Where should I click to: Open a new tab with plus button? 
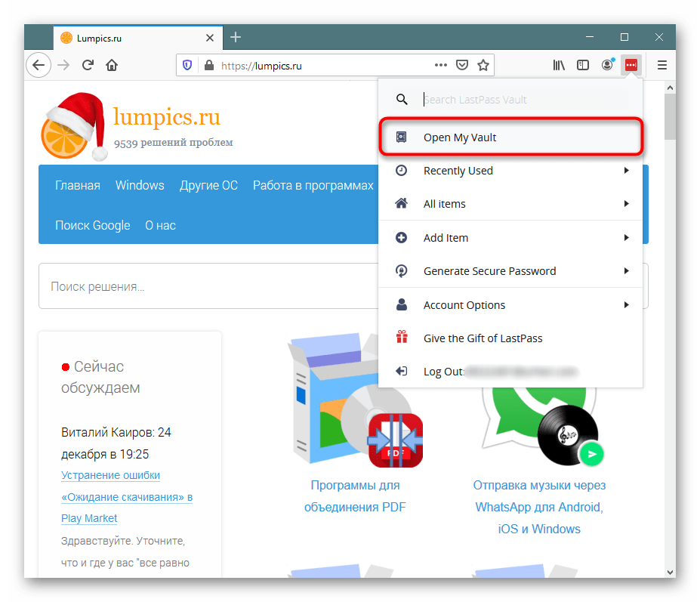236,38
